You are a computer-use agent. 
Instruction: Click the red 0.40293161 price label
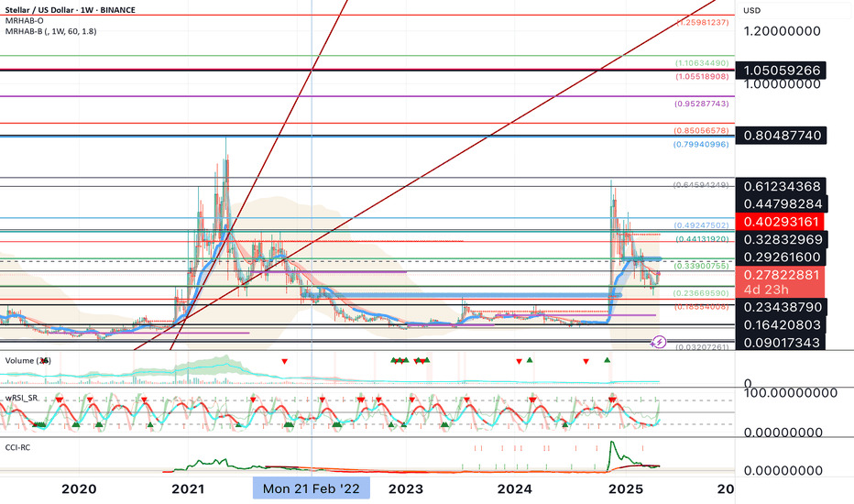pos(780,222)
